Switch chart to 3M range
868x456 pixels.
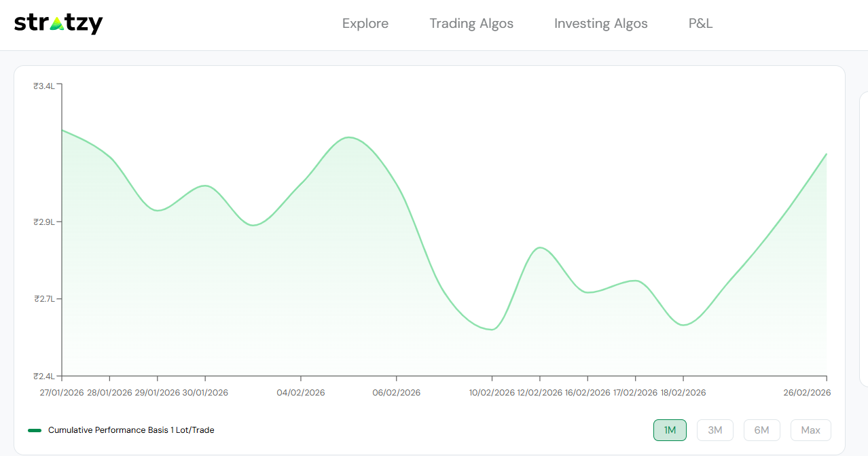(x=715, y=430)
